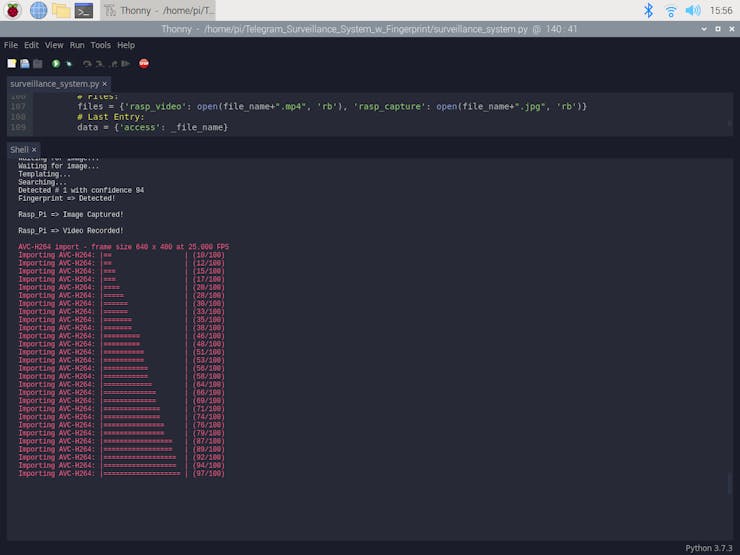740x555 pixels.
Task: Click line number 107 in the gutter
Action: (18, 106)
